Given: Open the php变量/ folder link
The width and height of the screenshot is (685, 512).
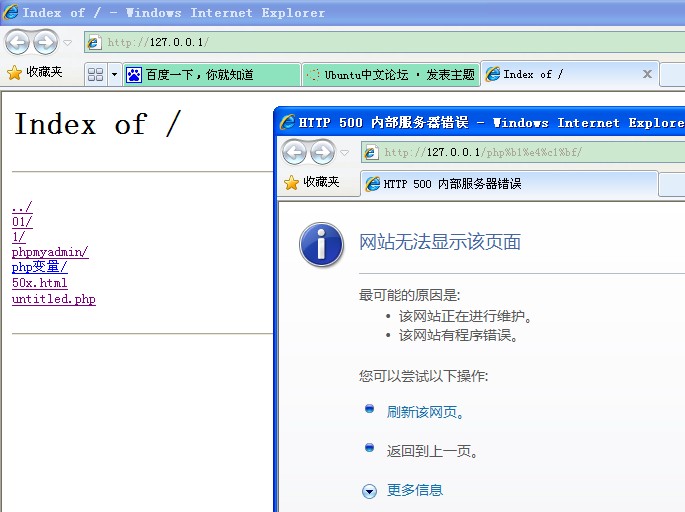Looking at the screenshot, I should coord(40,267).
